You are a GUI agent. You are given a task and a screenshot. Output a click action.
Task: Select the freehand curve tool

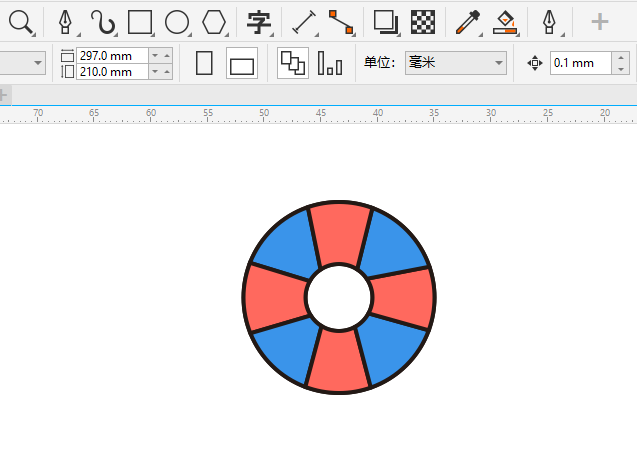[103, 22]
